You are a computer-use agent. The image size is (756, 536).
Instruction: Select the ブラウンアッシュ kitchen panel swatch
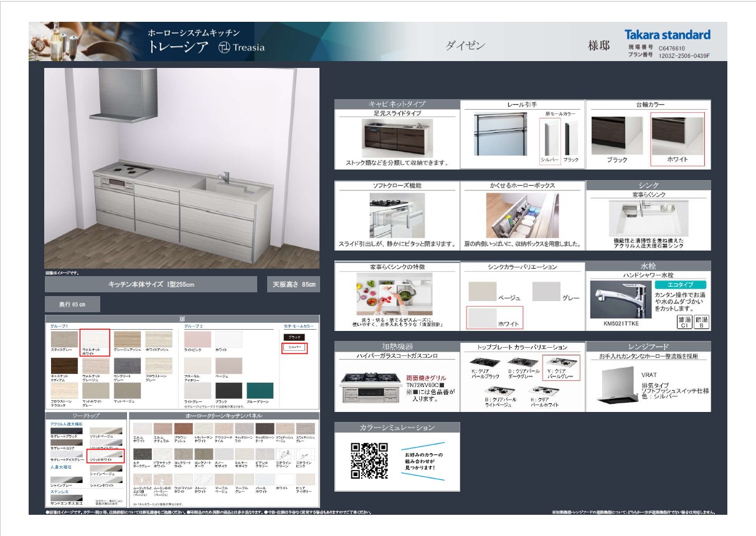pos(184,429)
